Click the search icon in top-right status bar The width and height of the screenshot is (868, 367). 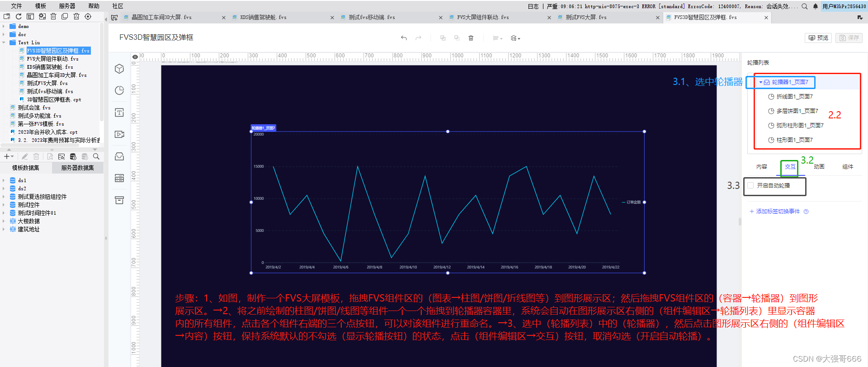804,6
